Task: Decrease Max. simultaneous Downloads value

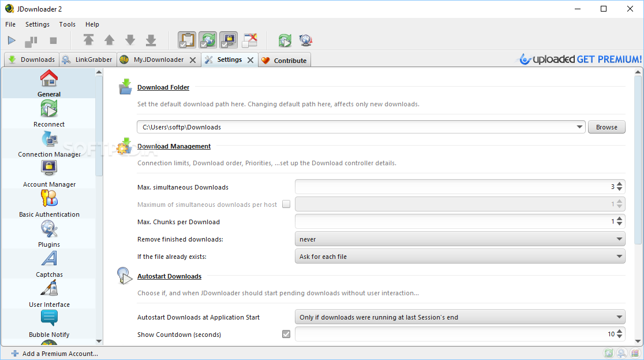Action: [x=619, y=190]
